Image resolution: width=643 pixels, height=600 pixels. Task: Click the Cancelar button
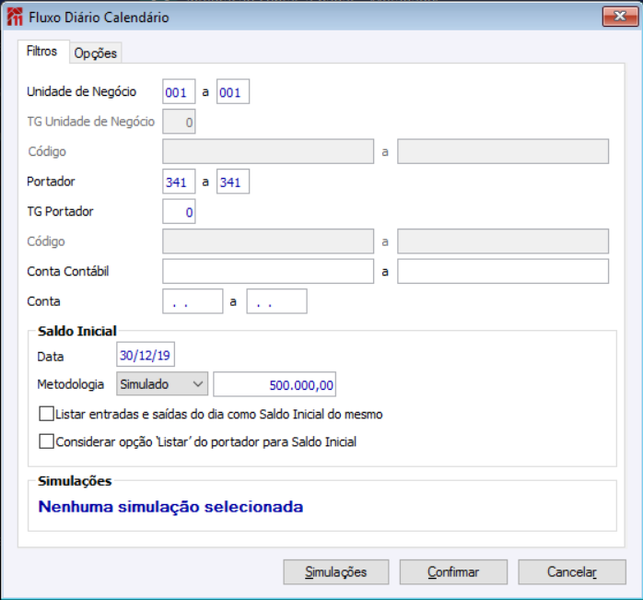pos(572,572)
